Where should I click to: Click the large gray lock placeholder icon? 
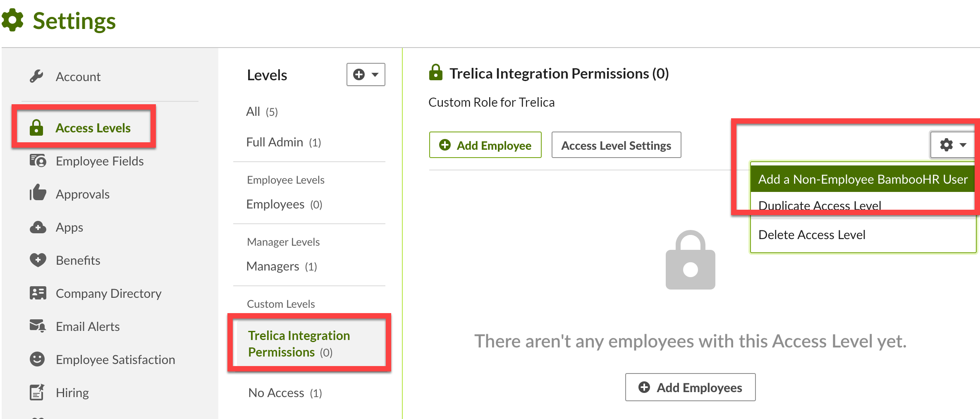[690, 260]
